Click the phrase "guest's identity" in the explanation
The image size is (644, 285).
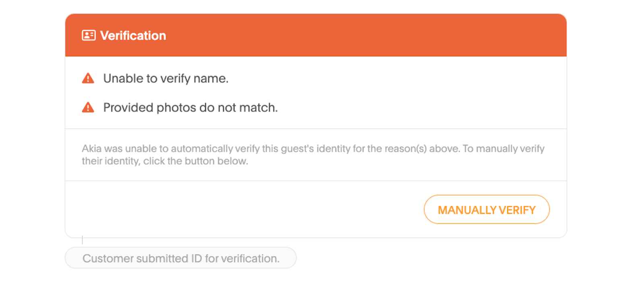[315, 149]
